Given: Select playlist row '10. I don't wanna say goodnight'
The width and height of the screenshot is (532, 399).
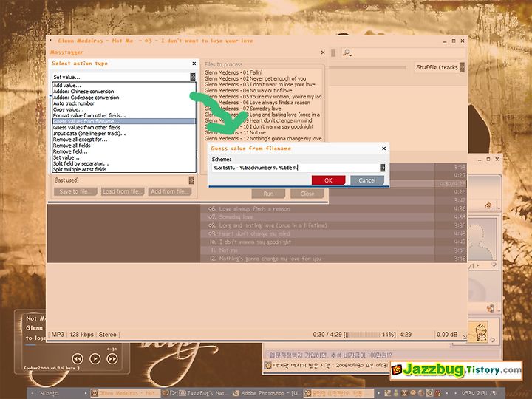Looking at the screenshot, I should pyautogui.click(x=334, y=242).
